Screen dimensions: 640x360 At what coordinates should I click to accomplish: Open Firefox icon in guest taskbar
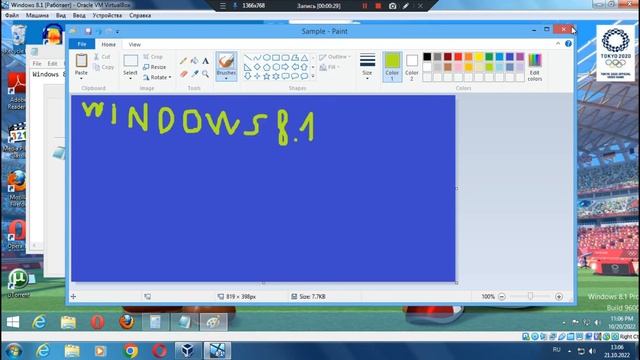tap(127, 322)
